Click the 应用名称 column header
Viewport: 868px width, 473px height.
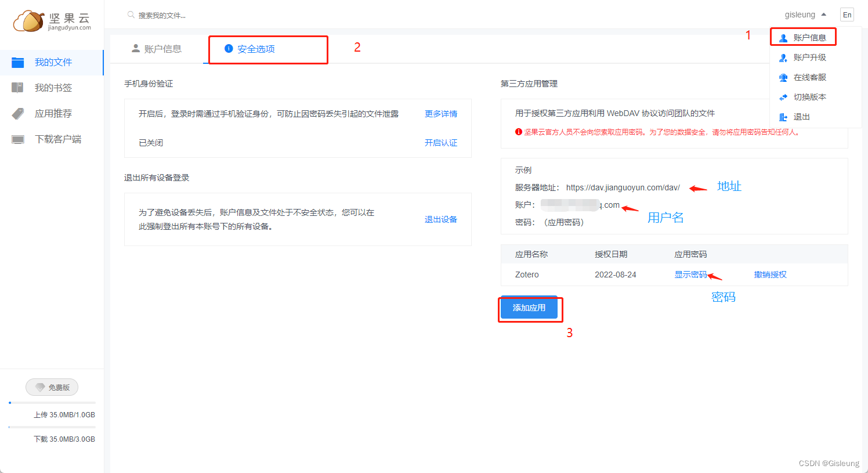coord(531,254)
